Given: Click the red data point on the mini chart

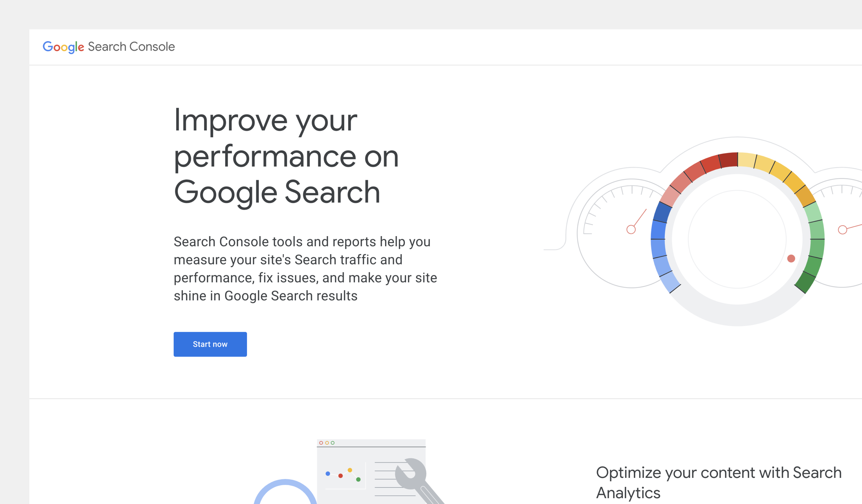Looking at the screenshot, I should (x=340, y=476).
